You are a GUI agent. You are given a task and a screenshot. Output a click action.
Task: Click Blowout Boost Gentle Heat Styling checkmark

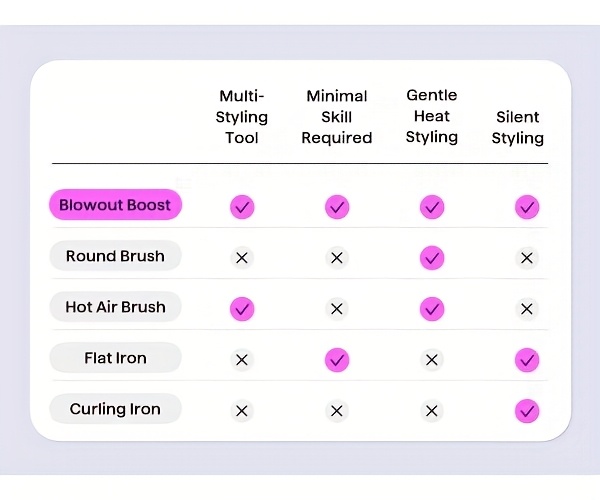pyautogui.click(x=432, y=207)
